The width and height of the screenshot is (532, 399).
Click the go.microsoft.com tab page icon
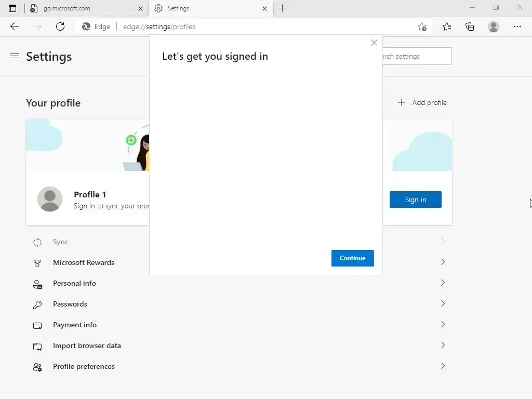[x=34, y=8]
